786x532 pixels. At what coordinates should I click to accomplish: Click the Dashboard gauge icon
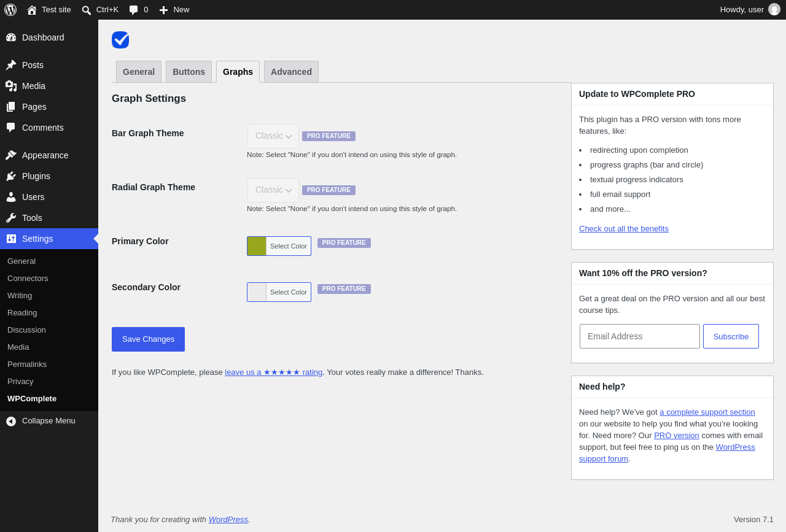tap(11, 37)
